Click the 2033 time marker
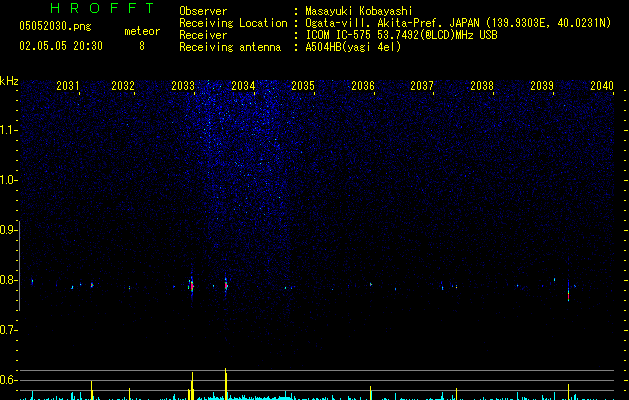 tap(183, 86)
